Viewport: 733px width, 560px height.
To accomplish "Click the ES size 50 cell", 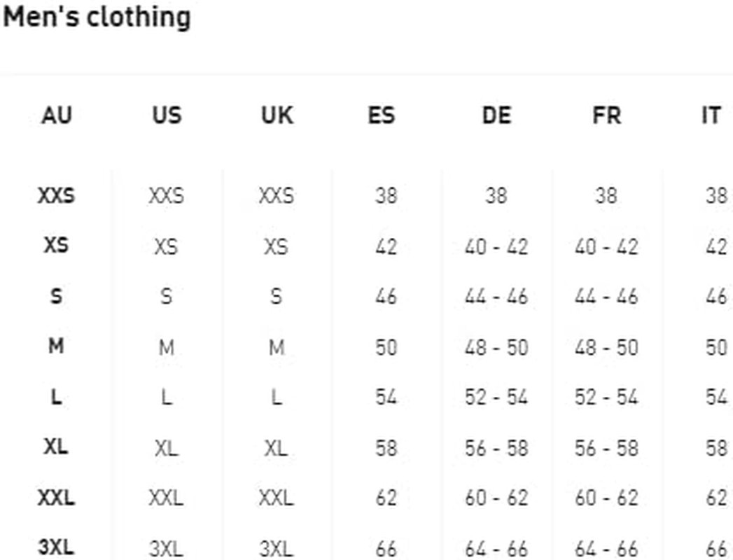I will point(386,347).
